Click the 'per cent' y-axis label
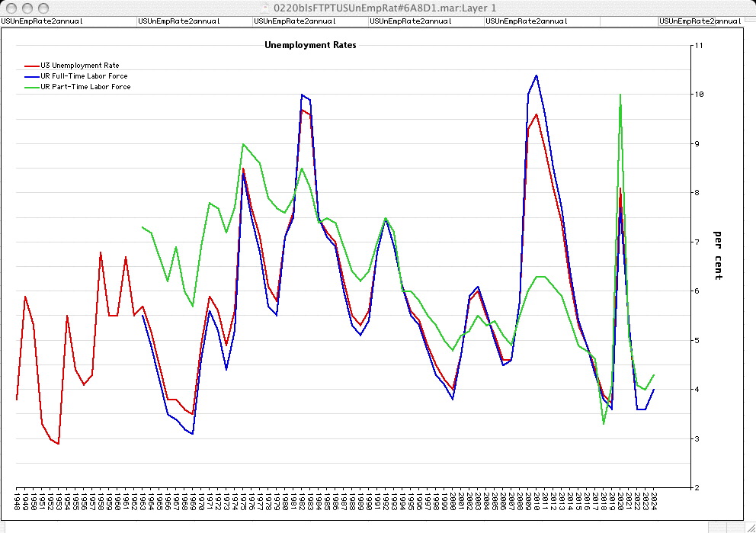This screenshot has width=756, height=533. coord(717,255)
